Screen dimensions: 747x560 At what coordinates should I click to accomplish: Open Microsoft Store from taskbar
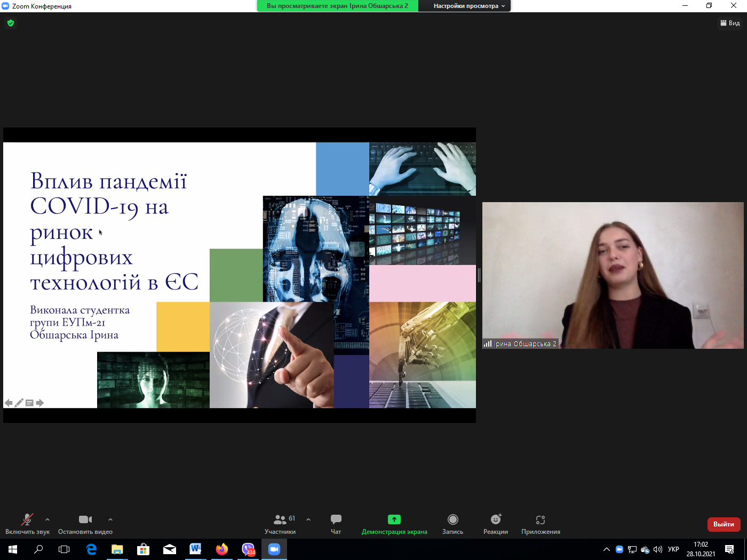(143, 549)
